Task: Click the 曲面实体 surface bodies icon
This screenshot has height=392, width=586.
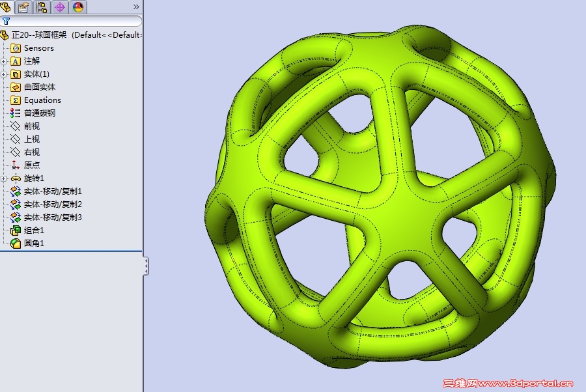Action: click(x=16, y=87)
